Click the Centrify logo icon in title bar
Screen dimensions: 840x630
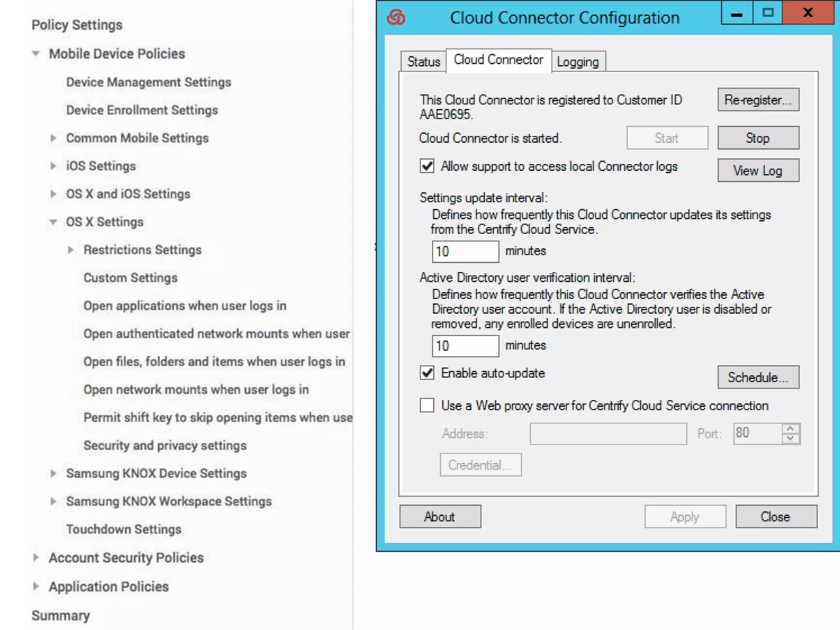coord(396,18)
